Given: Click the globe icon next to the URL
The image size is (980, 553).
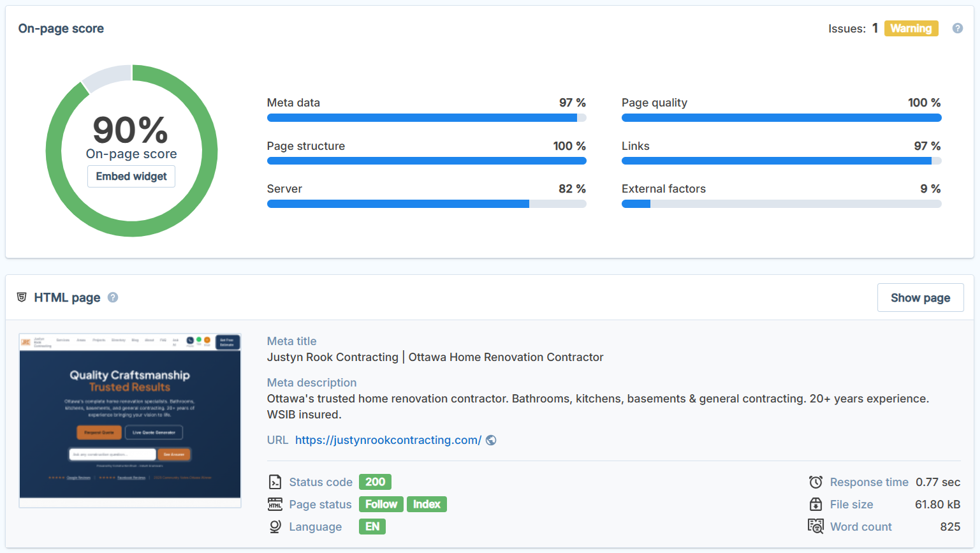Looking at the screenshot, I should 491,439.
